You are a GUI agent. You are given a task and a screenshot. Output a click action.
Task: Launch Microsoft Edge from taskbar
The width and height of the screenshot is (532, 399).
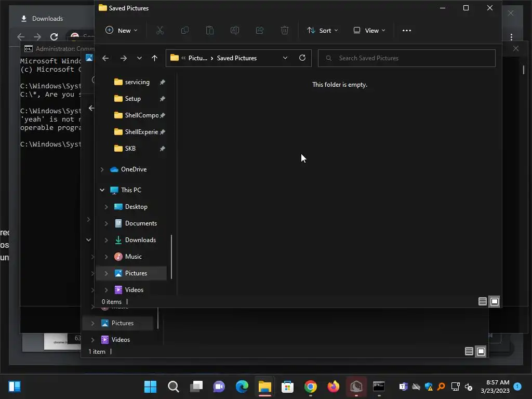[x=242, y=387]
